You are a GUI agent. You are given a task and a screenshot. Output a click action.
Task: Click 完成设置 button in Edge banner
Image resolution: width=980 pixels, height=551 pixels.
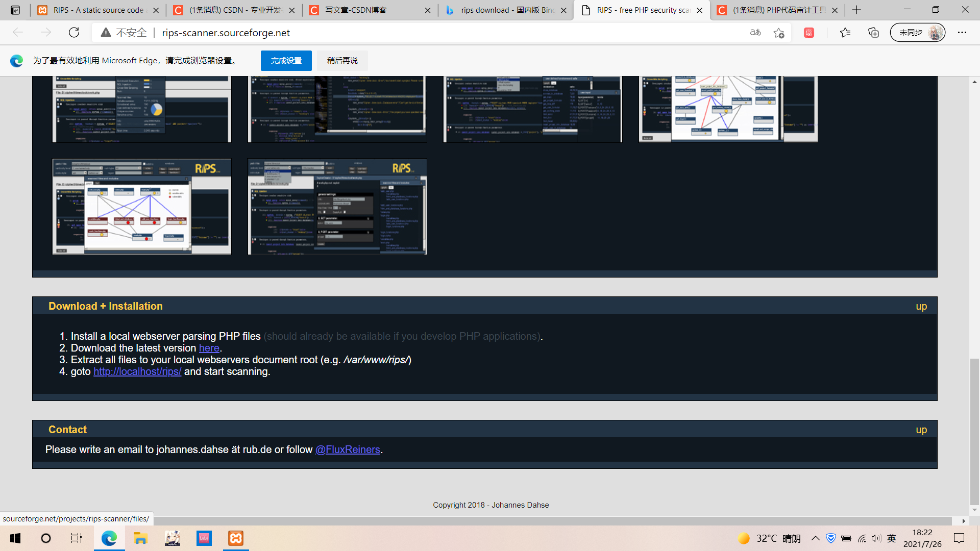[x=286, y=61]
